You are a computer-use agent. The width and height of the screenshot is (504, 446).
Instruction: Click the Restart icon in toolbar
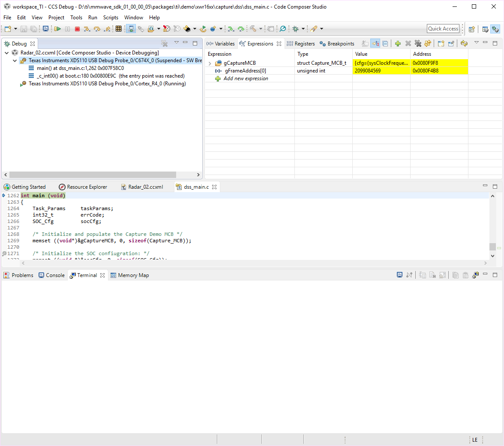[x=202, y=29]
